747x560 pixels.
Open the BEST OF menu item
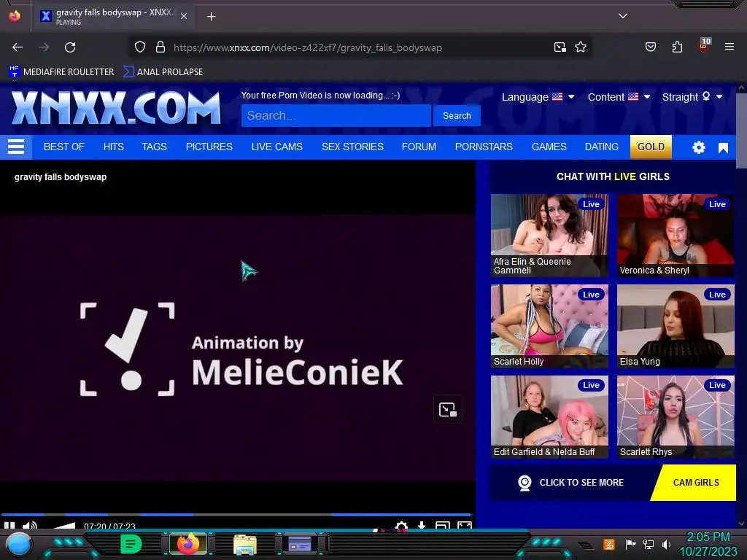point(64,147)
